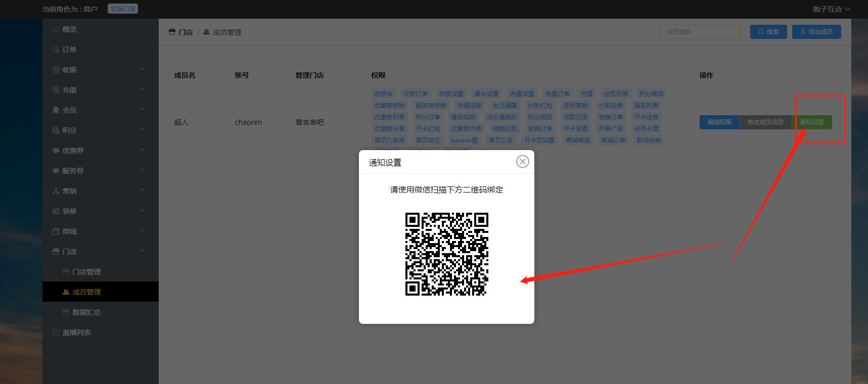Click the 积分 icon in sidebar
The height and width of the screenshot is (384, 868).
pos(56,130)
